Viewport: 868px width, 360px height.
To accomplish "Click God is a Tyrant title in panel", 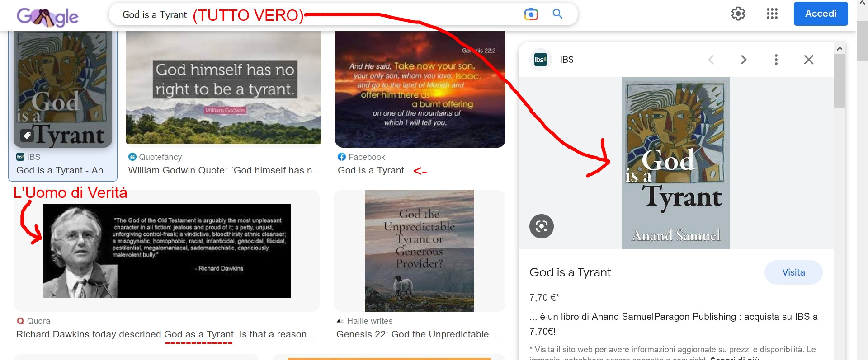I will coord(570,272).
